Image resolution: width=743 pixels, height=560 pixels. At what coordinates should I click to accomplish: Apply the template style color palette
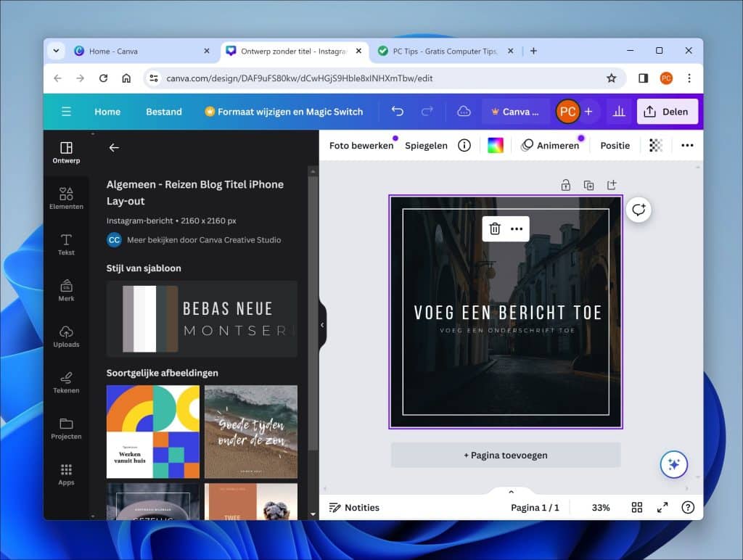click(x=202, y=319)
